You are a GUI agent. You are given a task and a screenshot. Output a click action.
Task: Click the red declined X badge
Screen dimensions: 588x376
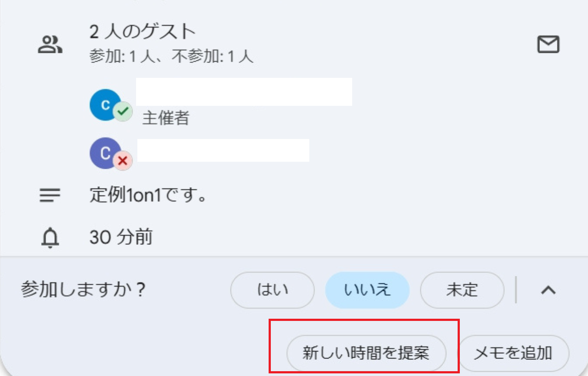123,161
